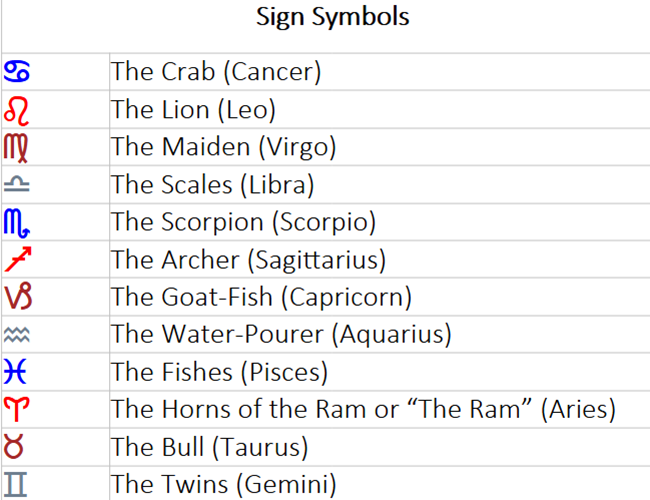Select the Capricorn goat-fish glyph
Image resolution: width=650 pixels, height=500 pixels.
18,297
